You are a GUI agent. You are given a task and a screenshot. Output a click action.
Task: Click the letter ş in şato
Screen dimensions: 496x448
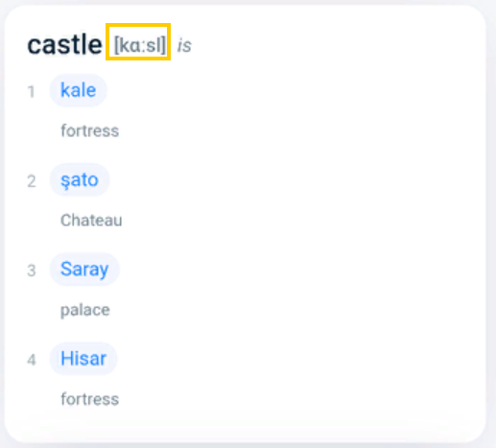(65, 181)
